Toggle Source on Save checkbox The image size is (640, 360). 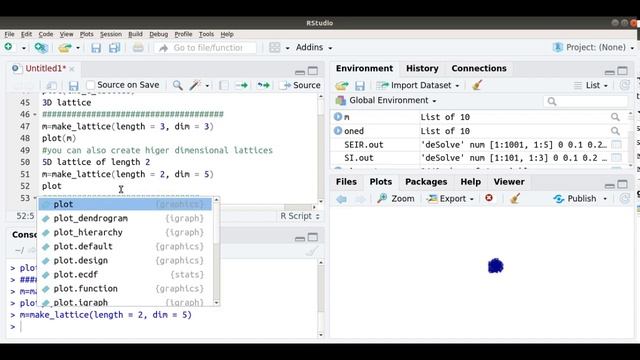tap(91, 85)
